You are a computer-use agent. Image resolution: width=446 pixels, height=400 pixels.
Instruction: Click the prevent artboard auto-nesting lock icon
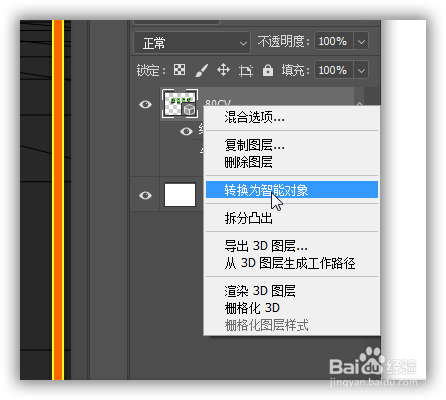[x=246, y=71]
